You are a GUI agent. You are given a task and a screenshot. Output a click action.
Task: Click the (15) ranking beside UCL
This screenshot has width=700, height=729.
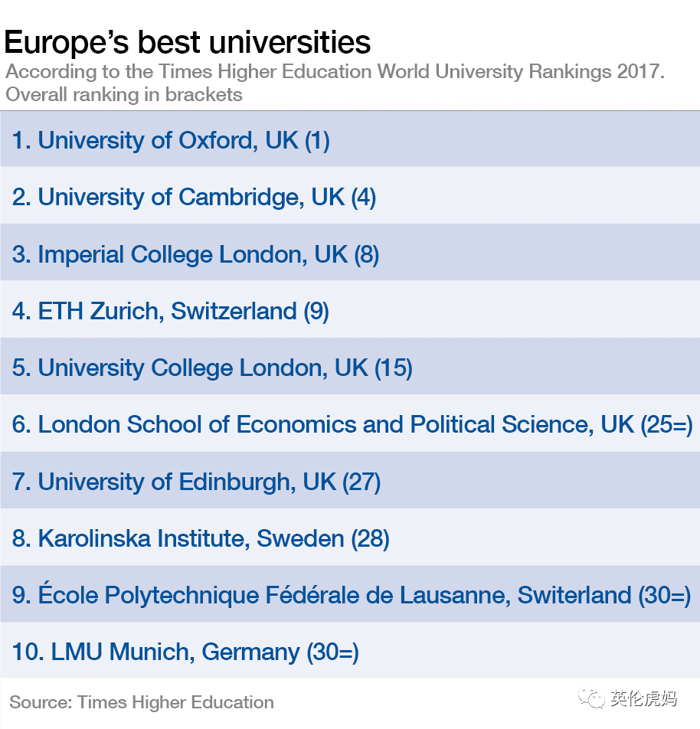(x=394, y=368)
